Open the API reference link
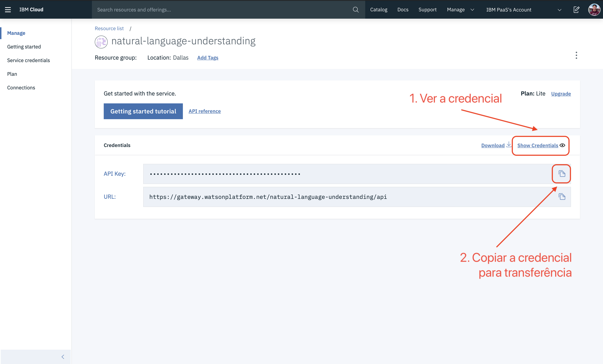The image size is (603, 364). click(x=205, y=111)
